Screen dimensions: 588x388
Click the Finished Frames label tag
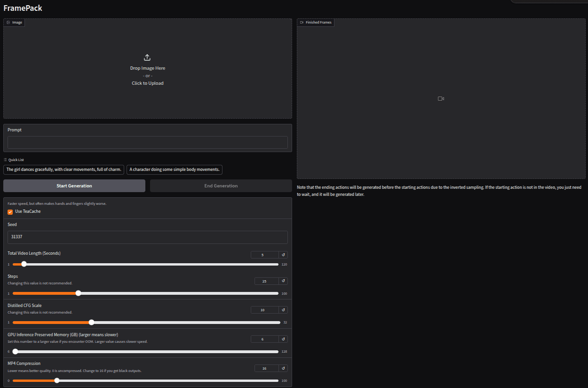[316, 22]
